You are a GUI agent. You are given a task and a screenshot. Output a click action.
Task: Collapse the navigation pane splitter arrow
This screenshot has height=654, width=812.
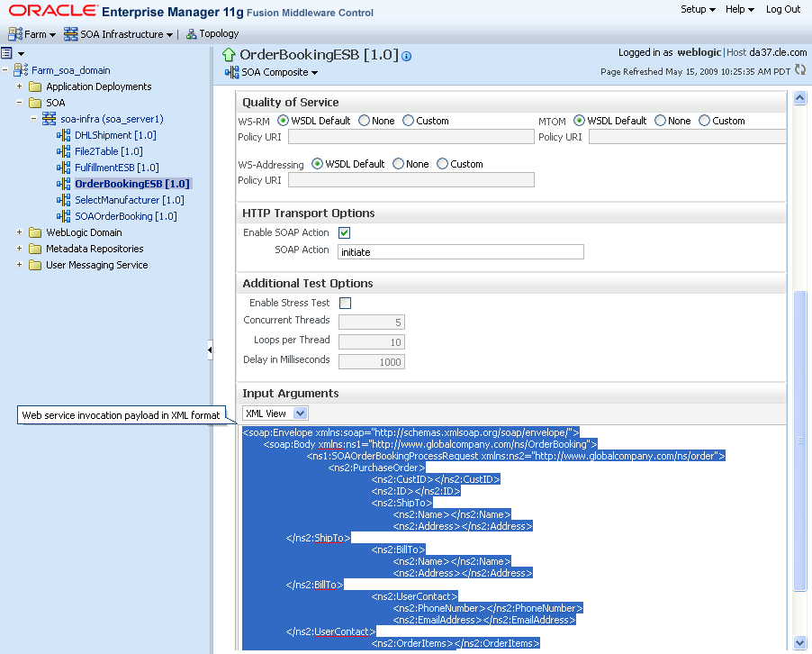(x=210, y=350)
